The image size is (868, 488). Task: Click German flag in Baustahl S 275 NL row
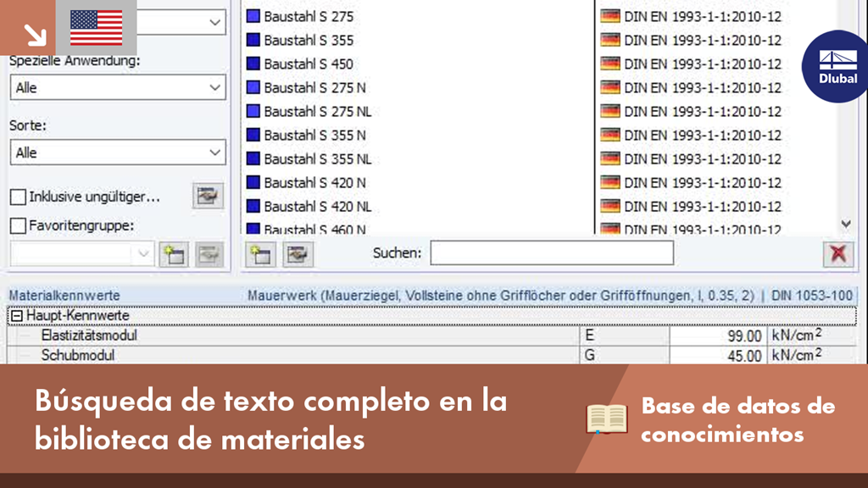point(610,111)
